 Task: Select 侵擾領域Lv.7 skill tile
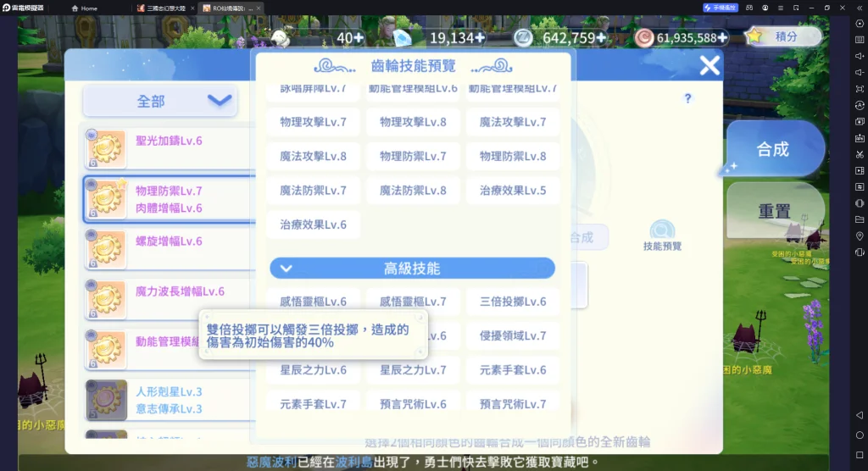tap(513, 336)
